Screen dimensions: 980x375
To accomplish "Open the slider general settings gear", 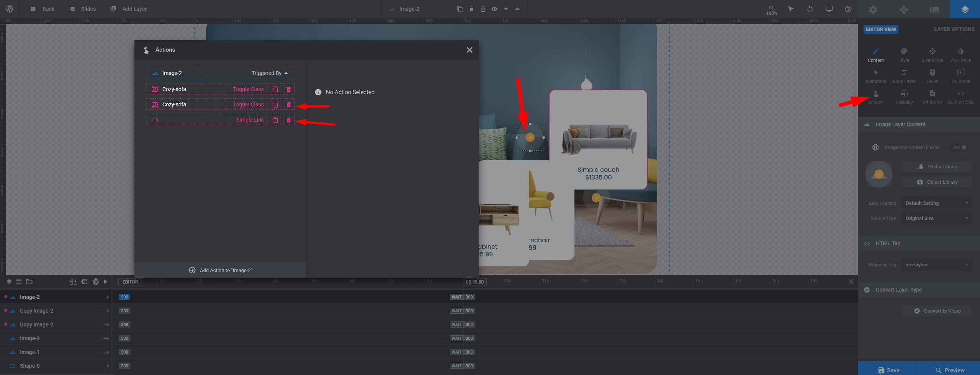I will 873,10.
